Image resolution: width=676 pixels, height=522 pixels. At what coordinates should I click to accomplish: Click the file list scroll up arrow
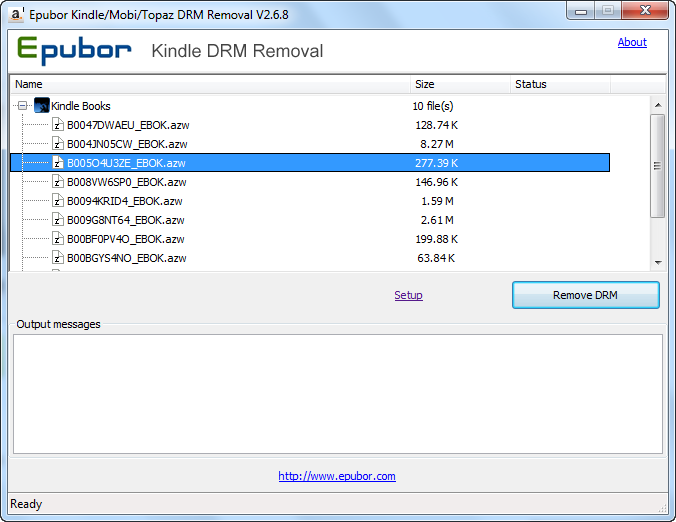(658, 105)
